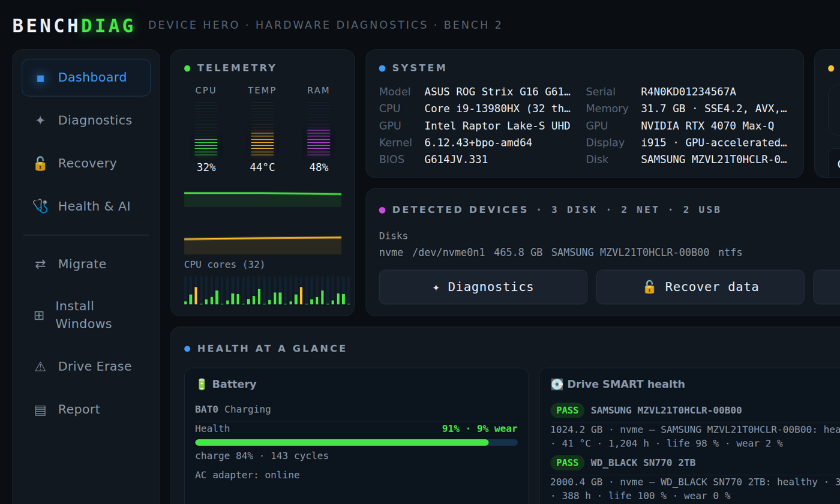Click the Diagnostics button under detected devices
This screenshot has width=840, height=504.
(483, 287)
